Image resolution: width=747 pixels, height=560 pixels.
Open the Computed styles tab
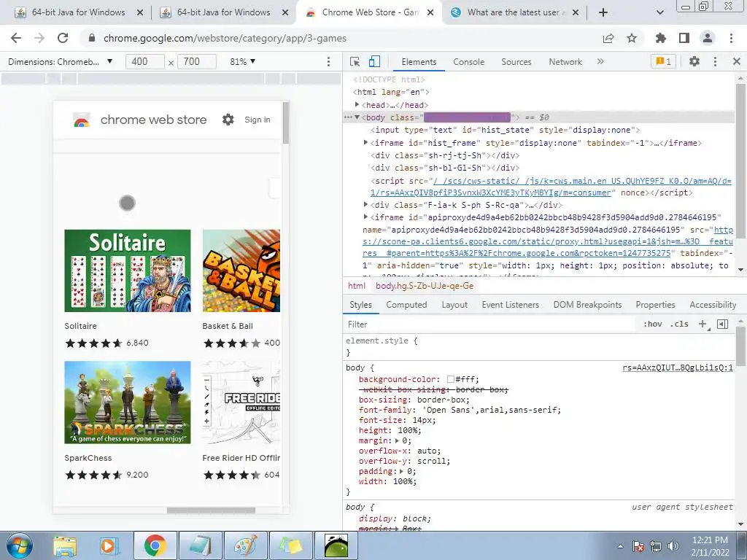tap(406, 305)
